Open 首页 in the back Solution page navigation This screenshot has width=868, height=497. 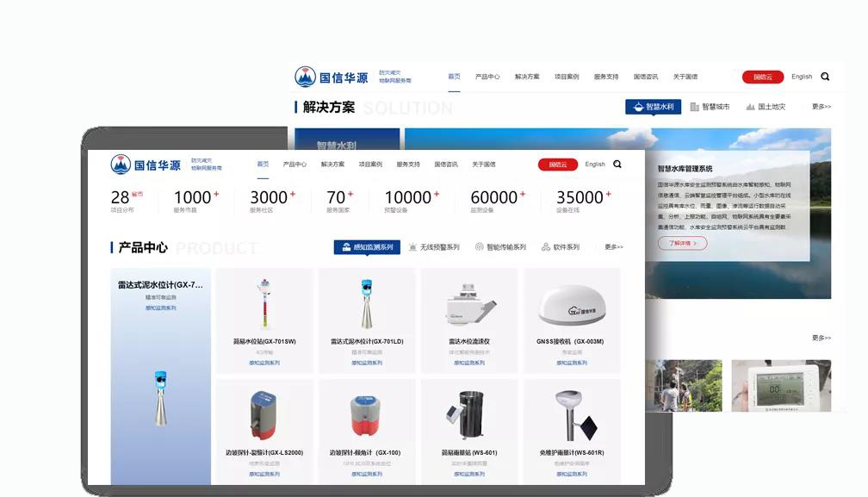point(454,77)
